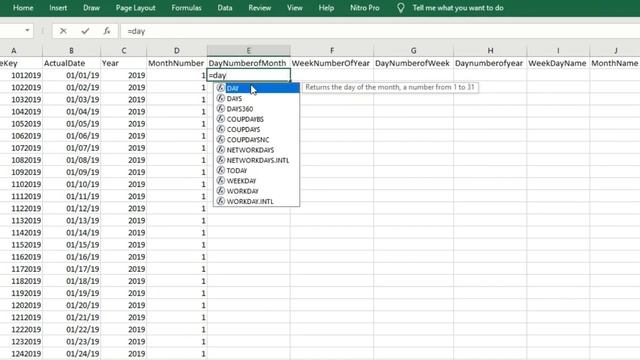The image size is (640, 360).
Task: Open the Formulas tab
Action: click(x=186, y=8)
